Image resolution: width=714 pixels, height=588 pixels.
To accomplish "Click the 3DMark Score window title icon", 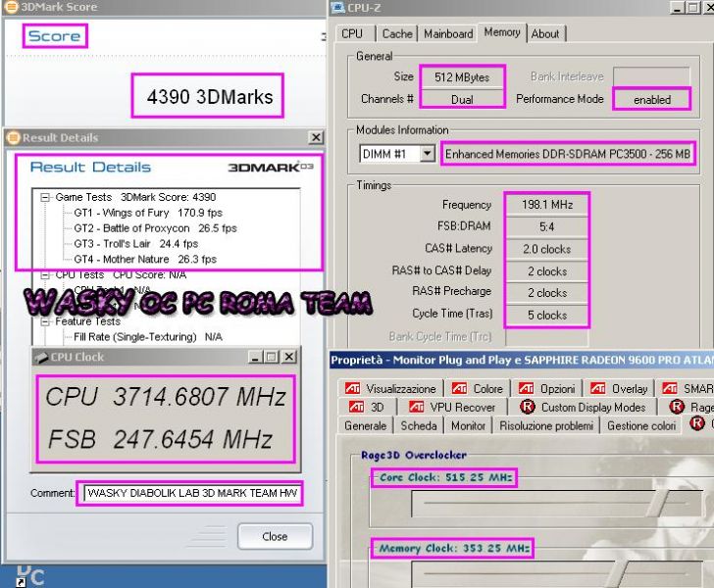I will [x=11, y=7].
